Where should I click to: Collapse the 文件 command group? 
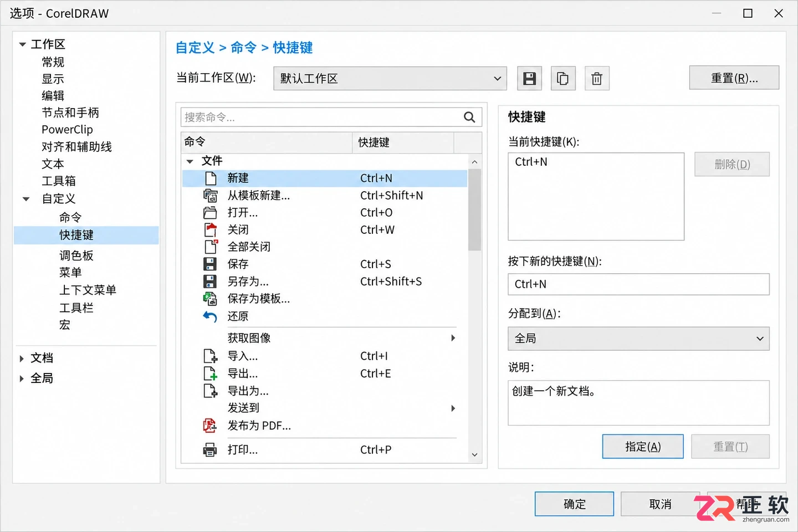[x=190, y=161]
